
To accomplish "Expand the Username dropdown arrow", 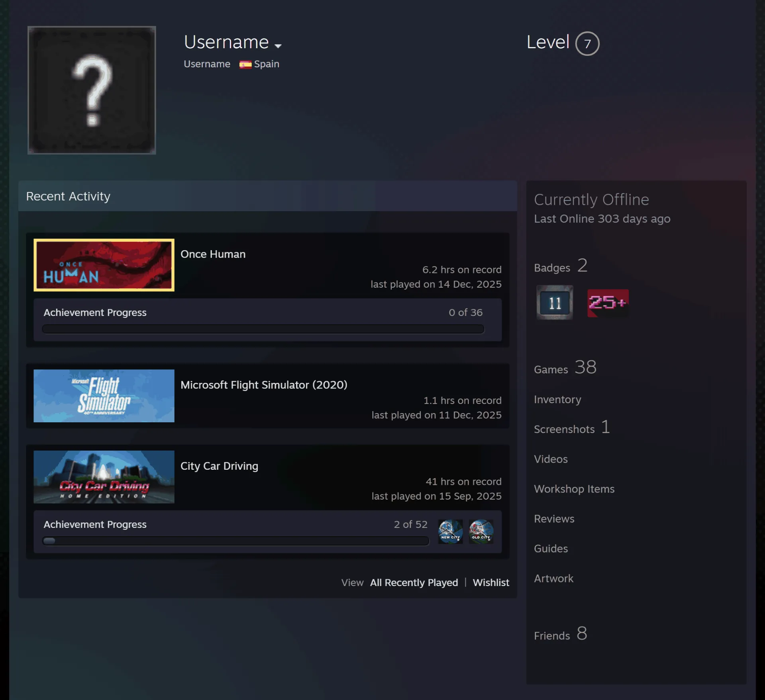I will pos(278,46).
